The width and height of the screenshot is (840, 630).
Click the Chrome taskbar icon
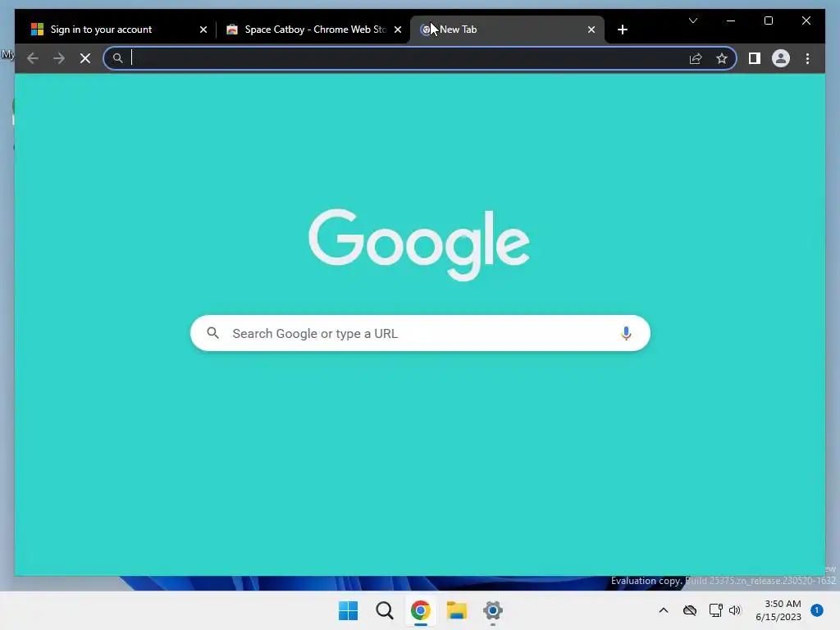coord(421,610)
